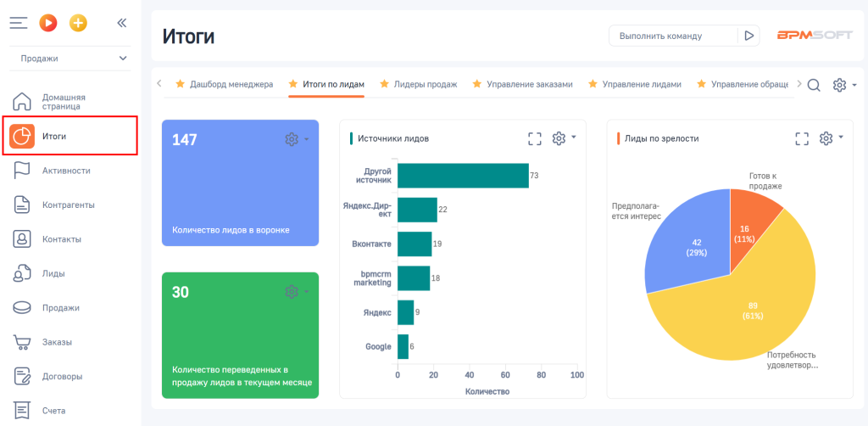Open settings gear on the 147 leads tile
The height and width of the screenshot is (426, 868).
(x=292, y=139)
